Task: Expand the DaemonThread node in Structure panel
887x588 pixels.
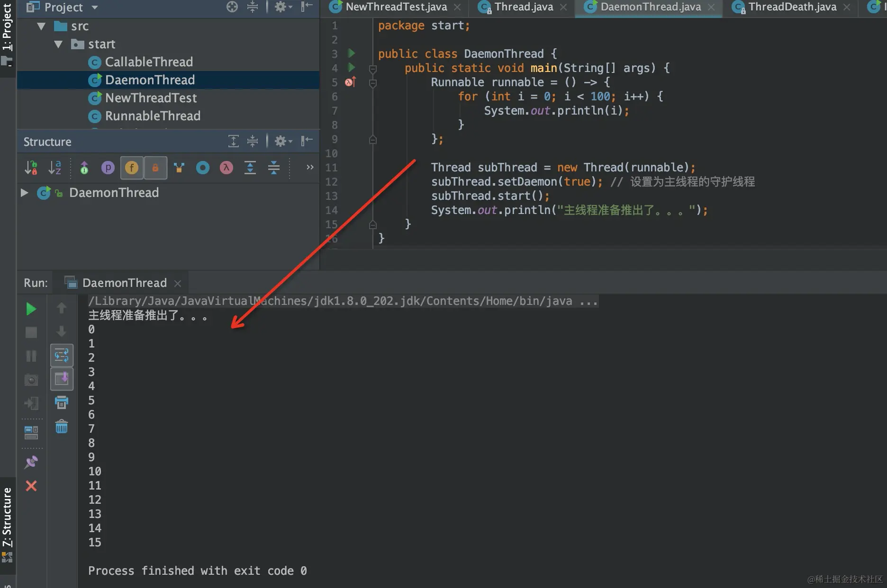Action: point(24,193)
